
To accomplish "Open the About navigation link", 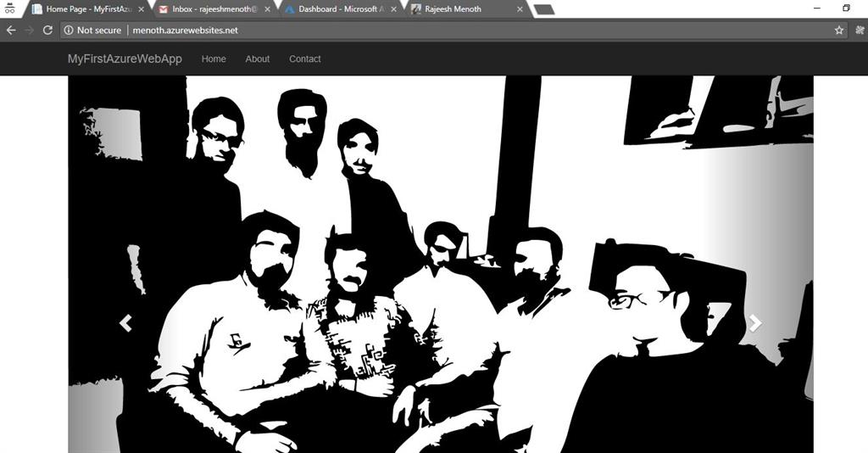I will [x=258, y=59].
